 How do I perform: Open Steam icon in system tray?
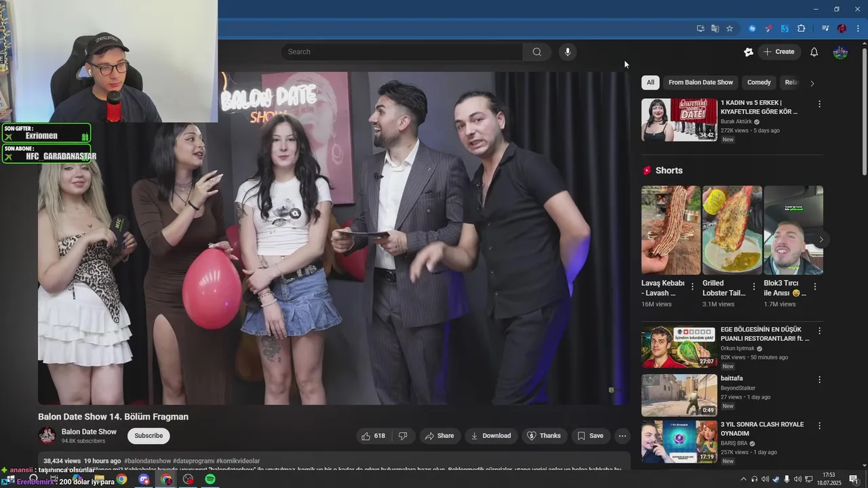tap(776, 479)
